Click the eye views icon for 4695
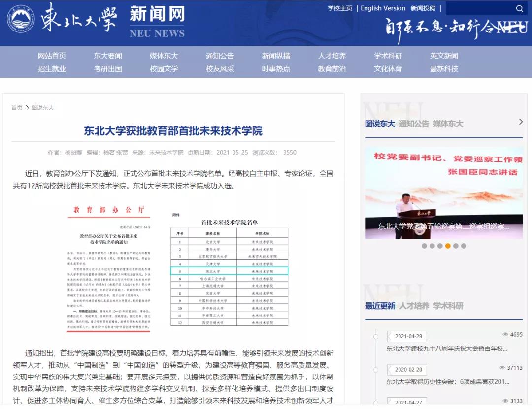532x409 pixels. click(505, 334)
